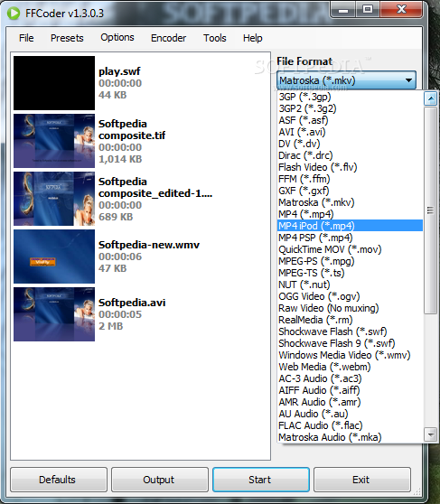Screen dimensions: 440x504
Task: Choose AMR Audio (*.amr) entry
Action: 350,402
